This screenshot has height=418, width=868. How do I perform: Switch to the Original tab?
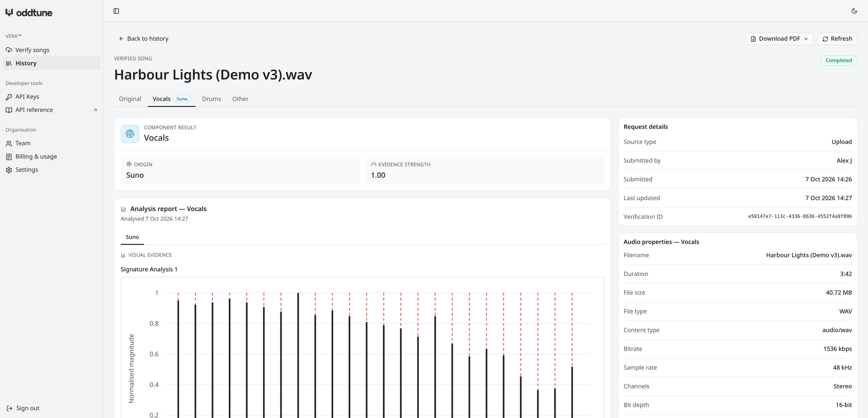(x=130, y=99)
